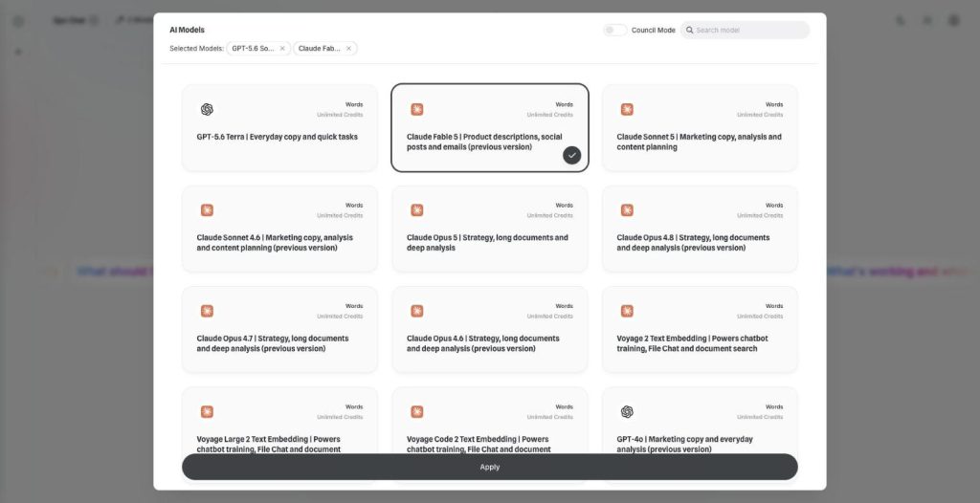Click the logo on Voyage Code 2 Text Embedding card
Image resolution: width=980 pixels, height=503 pixels.
(417, 412)
